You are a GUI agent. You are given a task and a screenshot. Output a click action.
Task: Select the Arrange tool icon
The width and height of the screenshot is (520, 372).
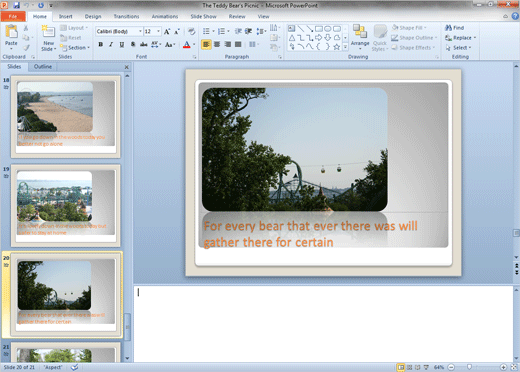coord(360,32)
